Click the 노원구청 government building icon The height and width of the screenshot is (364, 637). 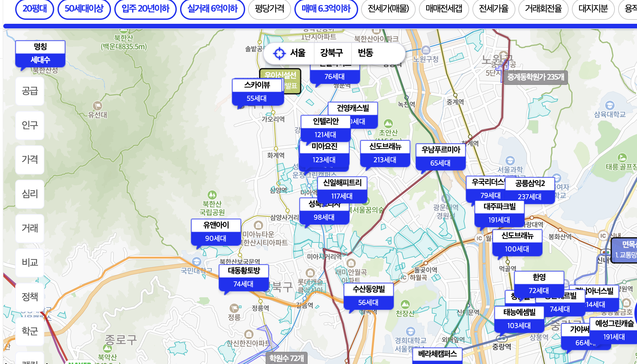coord(426,50)
